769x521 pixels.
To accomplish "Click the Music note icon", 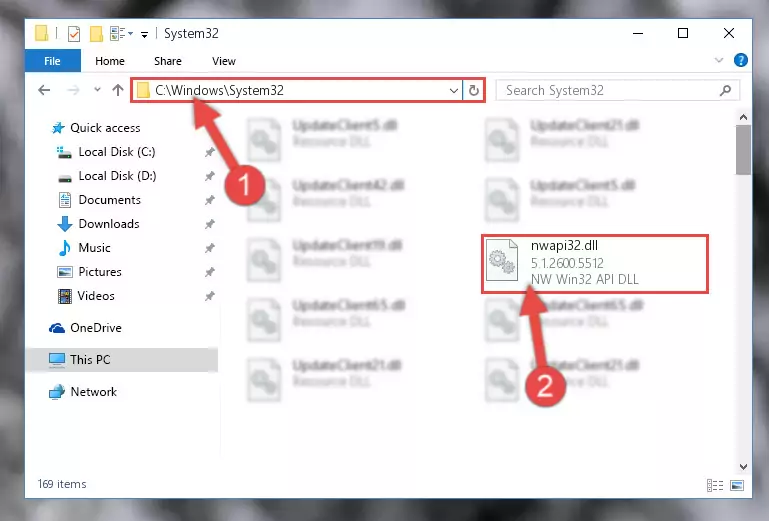I will (x=64, y=248).
